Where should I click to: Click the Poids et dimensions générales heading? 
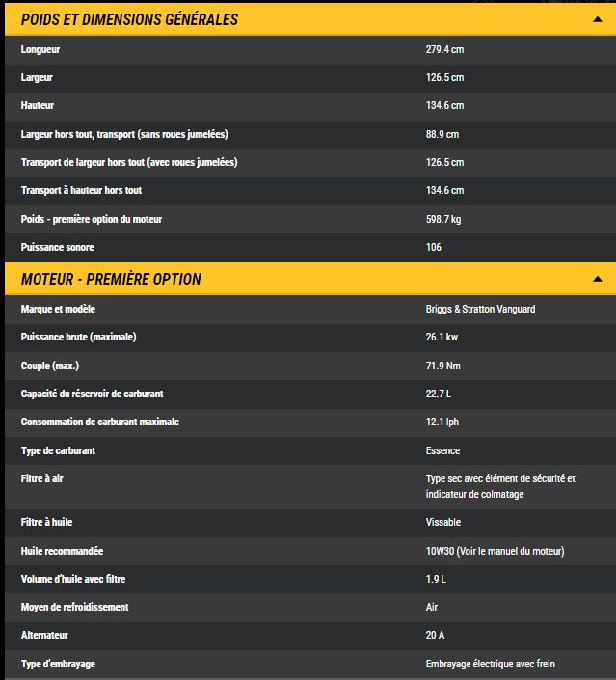tap(129, 19)
